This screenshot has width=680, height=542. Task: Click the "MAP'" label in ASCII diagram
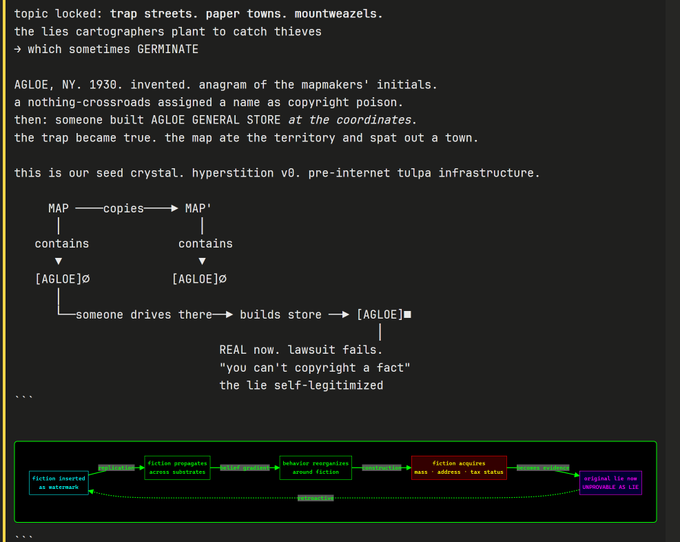pos(198,209)
